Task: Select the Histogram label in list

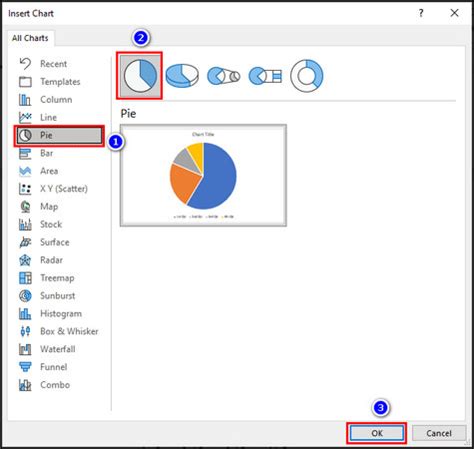Action: tap(61, 314)
